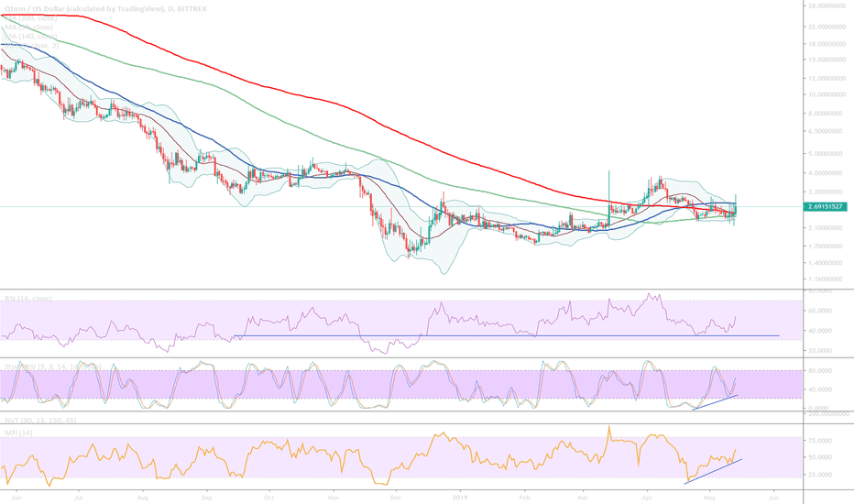Click the 2019 label on time axis
Screen dimensions: 854x504
[x=461, y=498]
